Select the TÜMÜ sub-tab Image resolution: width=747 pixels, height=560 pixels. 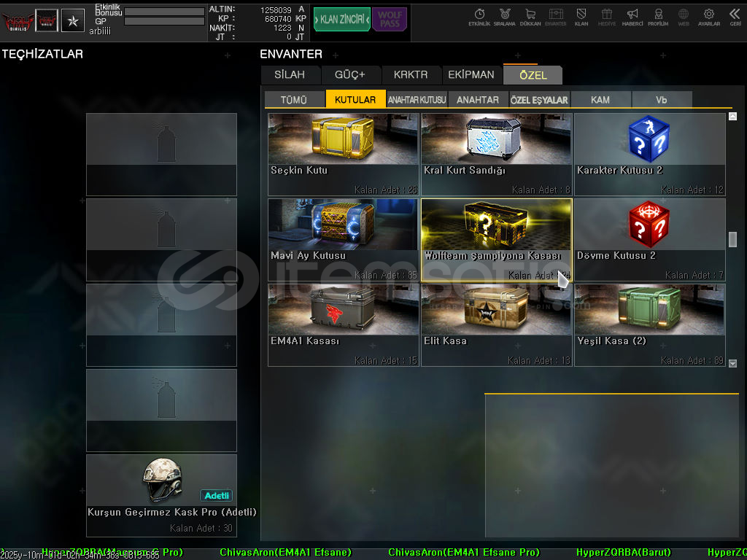point(294,99)
